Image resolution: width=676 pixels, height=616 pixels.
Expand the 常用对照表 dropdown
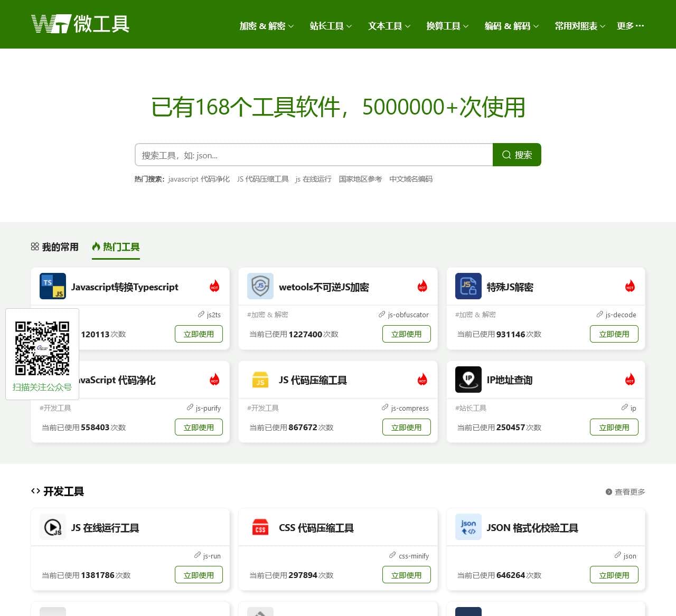click(579, 26)
